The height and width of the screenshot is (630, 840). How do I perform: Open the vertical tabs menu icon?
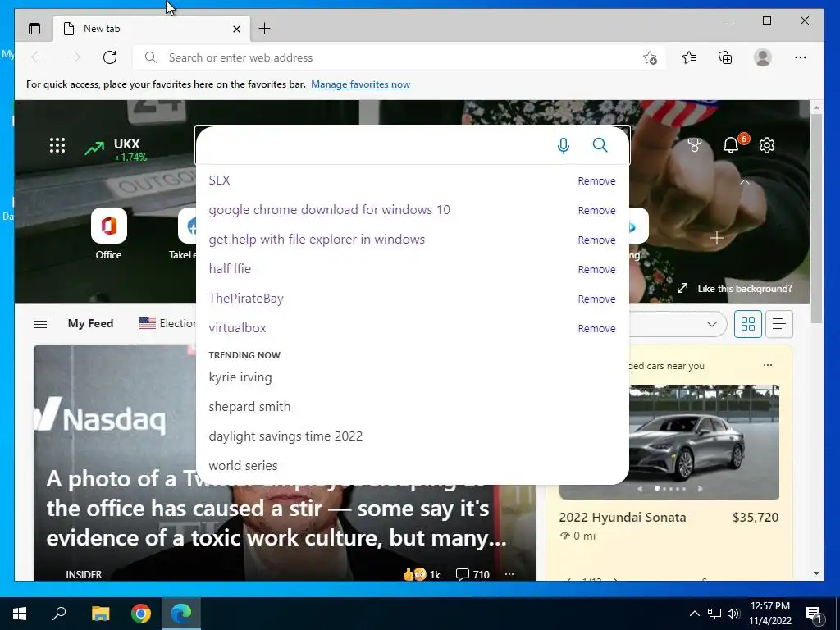pyautogui.click(x=34, y=29)
